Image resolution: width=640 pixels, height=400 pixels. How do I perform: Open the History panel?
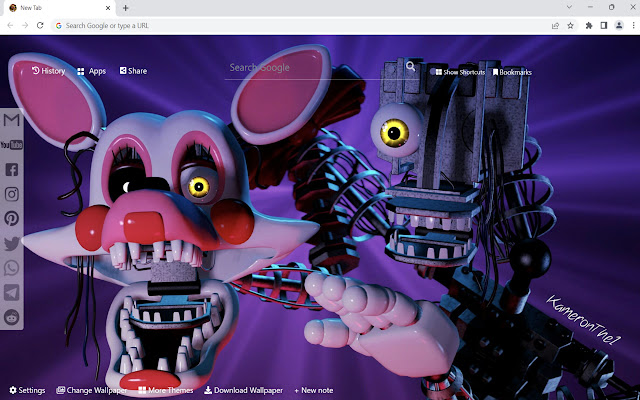pyautogui.click(x=49, y=71)
